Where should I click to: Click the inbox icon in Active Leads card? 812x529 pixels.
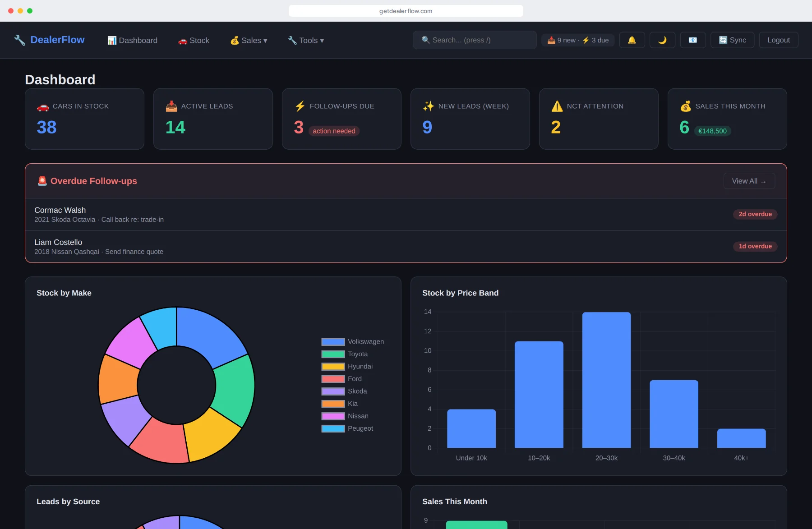click(171, 106)
